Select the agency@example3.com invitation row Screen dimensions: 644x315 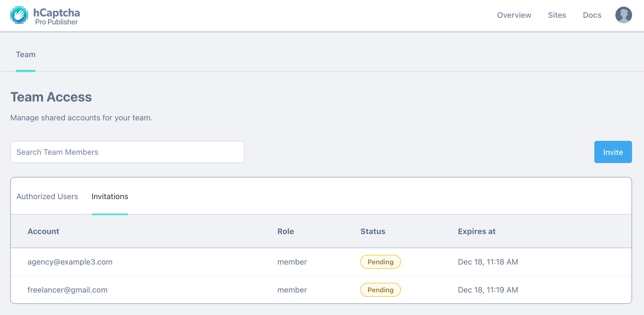click(x=70, y=262)
